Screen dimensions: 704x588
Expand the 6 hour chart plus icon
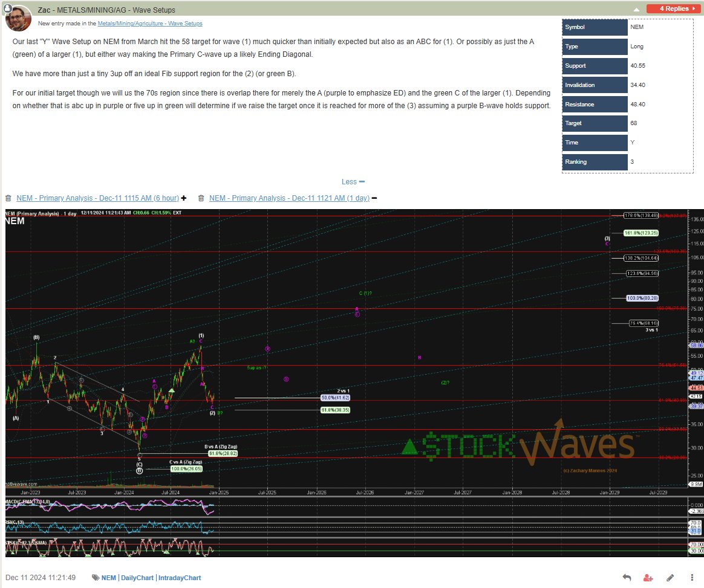click(184, 198)
